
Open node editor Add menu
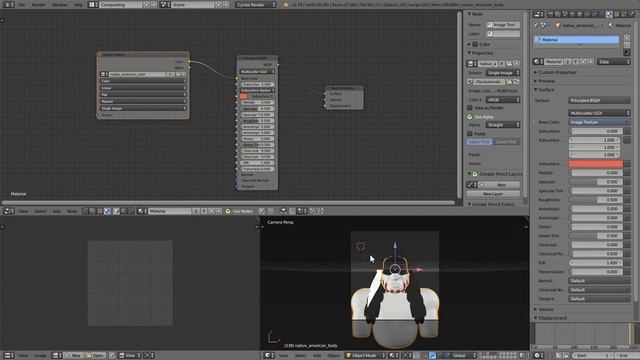57,211
